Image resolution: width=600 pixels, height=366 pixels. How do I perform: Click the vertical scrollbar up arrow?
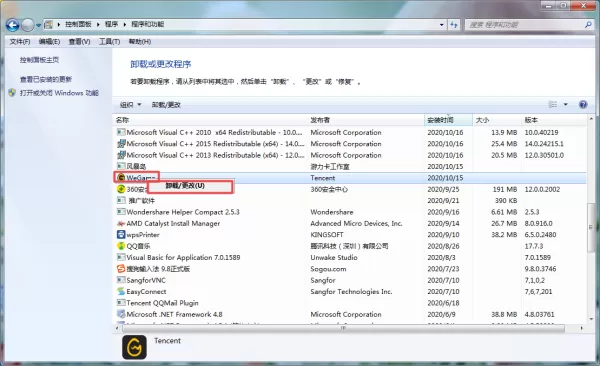point(591,119)
